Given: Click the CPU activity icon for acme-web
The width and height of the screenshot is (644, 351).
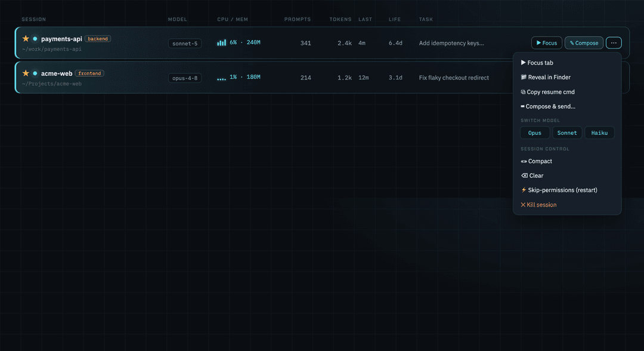Looking at the screenshot, I should coord(221,78).
